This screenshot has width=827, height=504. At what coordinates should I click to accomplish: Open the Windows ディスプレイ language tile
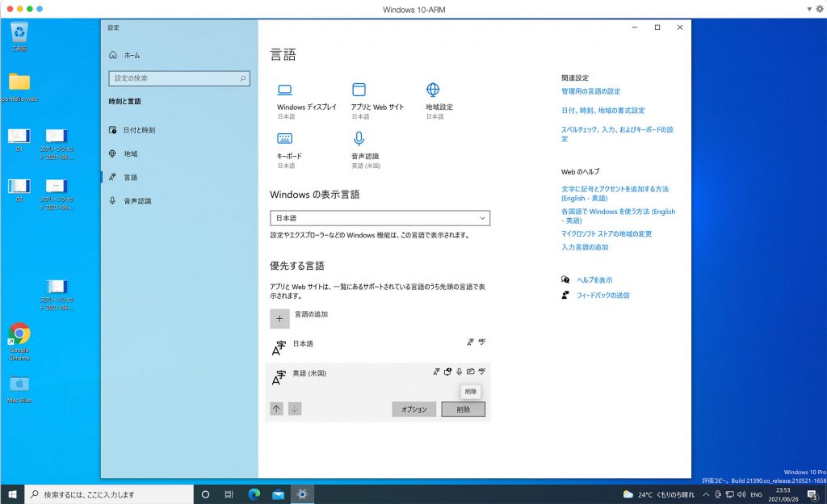click(306, 101)
